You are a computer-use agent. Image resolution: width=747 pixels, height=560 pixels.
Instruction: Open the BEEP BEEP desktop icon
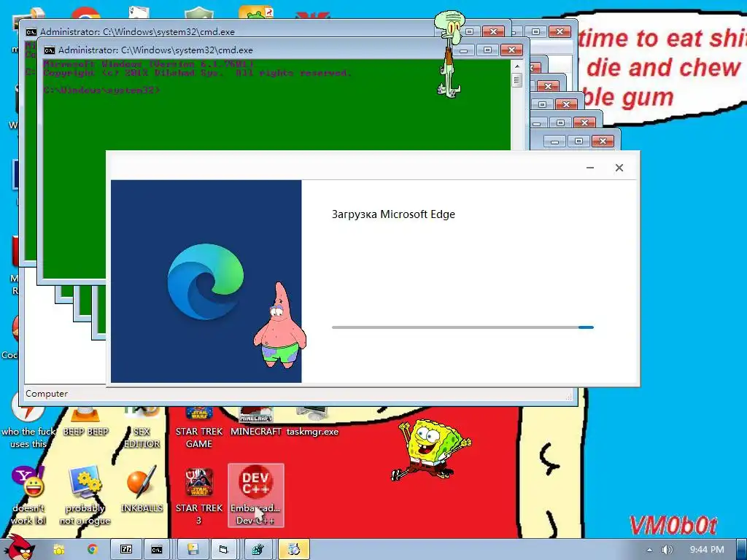pyautogui.click(x=85, y=424)
